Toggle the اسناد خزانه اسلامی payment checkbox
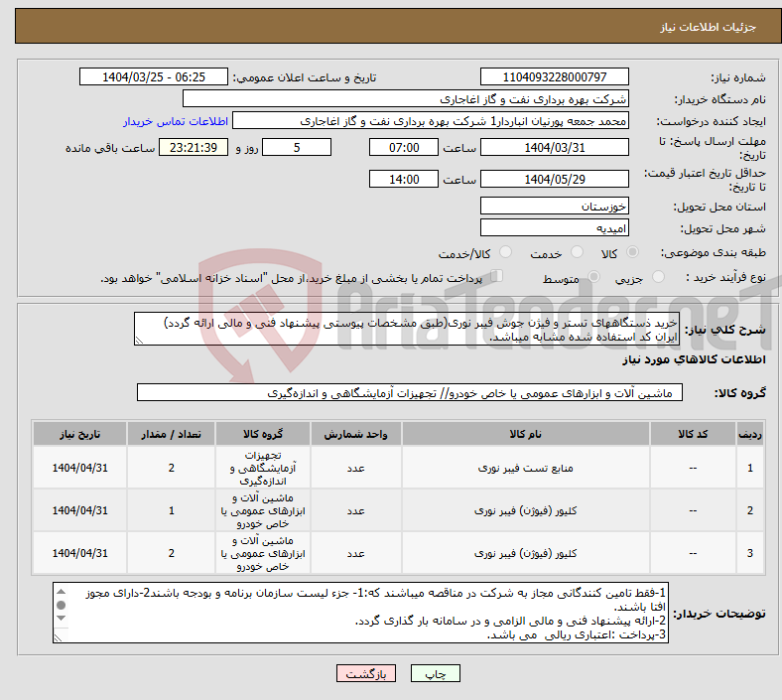The height and width of the screenshot is (700, 782). click(x=497, y=275)
